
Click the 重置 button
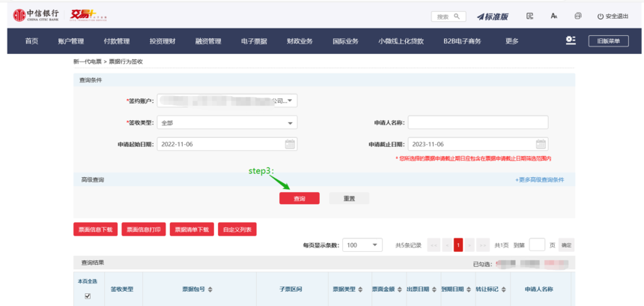pyautogui.click(x=349, y=199)
